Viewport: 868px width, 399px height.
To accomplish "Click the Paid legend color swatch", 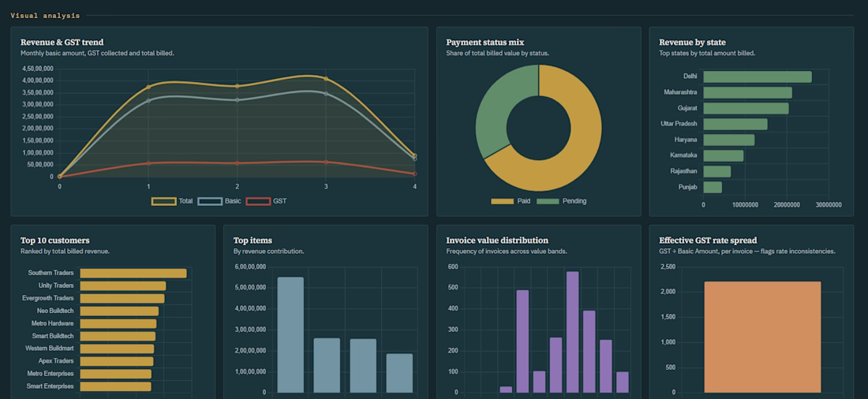I will (502, 201).
